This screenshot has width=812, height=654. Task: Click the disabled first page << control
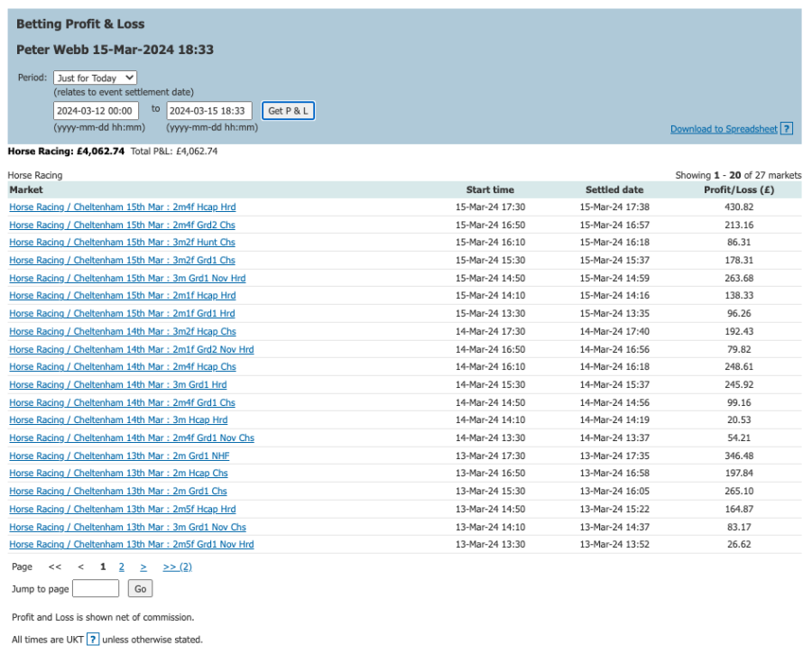click(x=55, y=567)
